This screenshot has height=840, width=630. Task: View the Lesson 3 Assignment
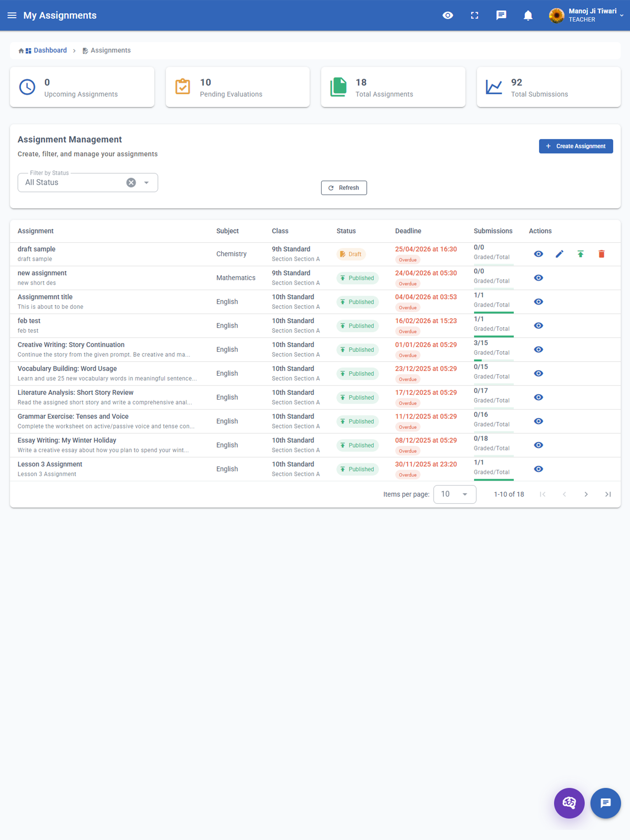538,469
